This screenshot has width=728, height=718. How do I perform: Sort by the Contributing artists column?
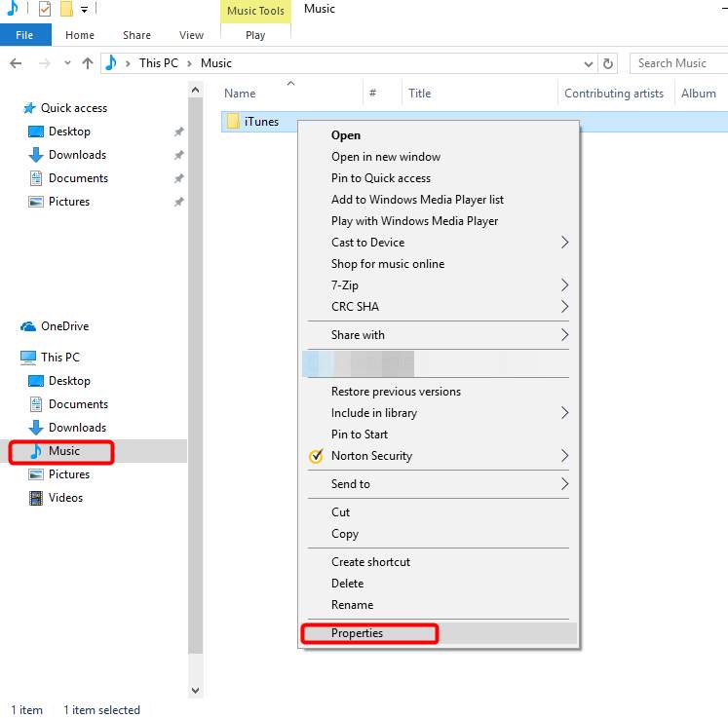tap(613, 94)
